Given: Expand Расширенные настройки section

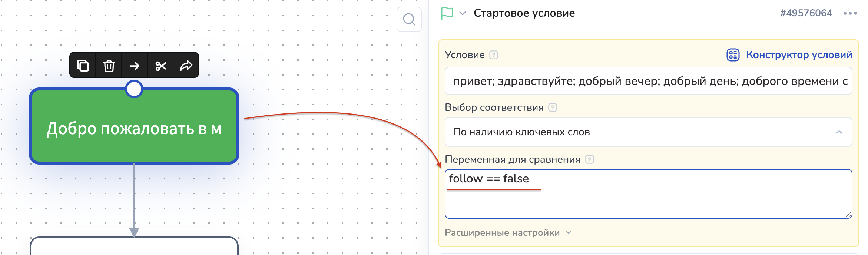Looking at the screenshot, I should coord(508,232).
